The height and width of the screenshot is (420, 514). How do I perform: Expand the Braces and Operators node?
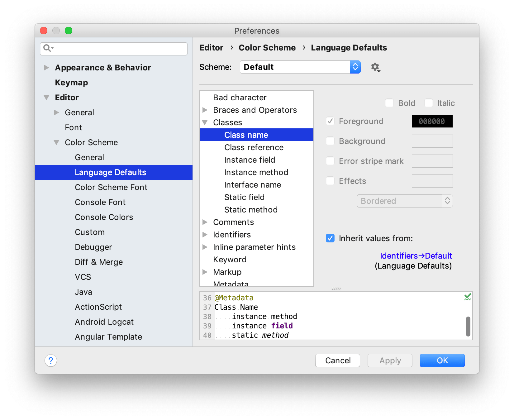[205, 110]
